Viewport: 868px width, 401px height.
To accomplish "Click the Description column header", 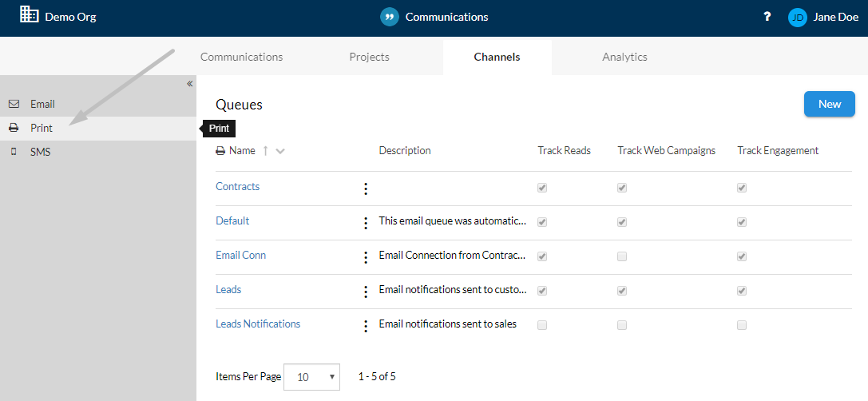I will tap(405, 151).
